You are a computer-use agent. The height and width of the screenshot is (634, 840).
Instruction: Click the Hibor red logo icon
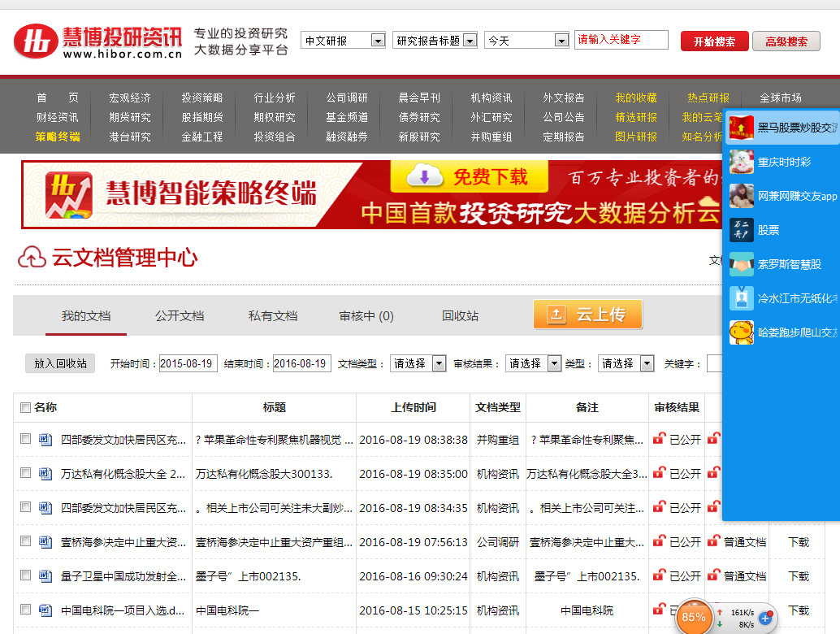click(32, 38)
